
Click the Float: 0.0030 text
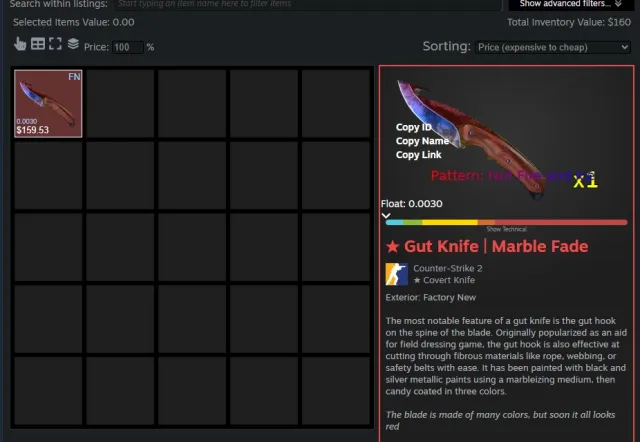click(411, 204)
